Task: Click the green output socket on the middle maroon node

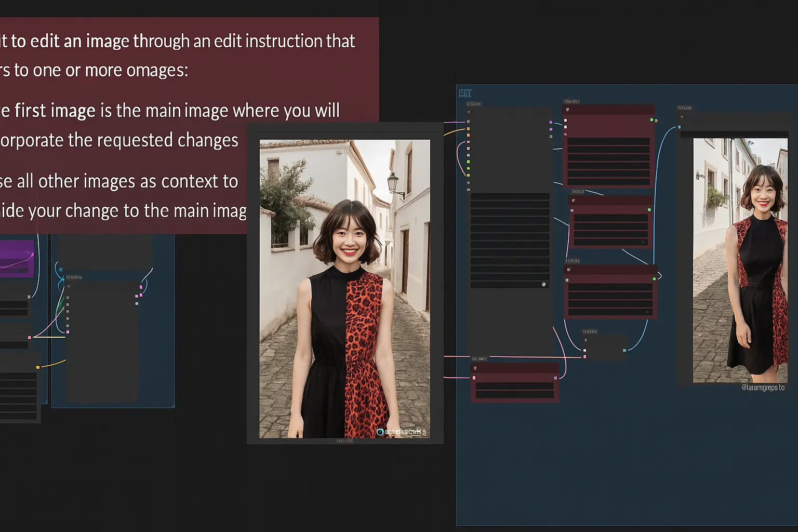Action: tap(649, 210)
